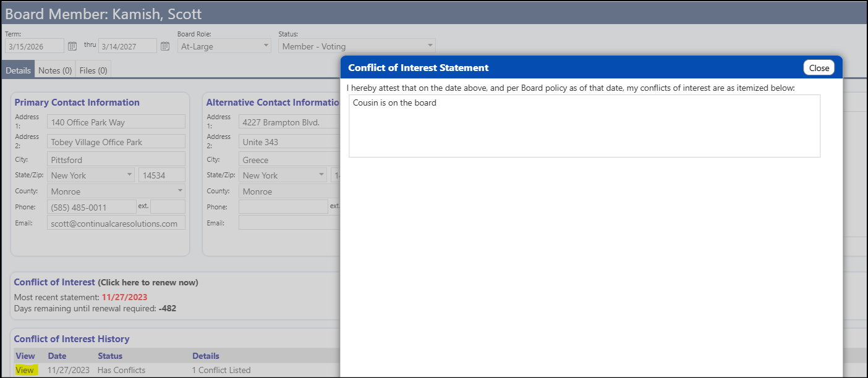Open the term end date calendar icon
The height and width of the screenshot is (378, 868).
165,46
